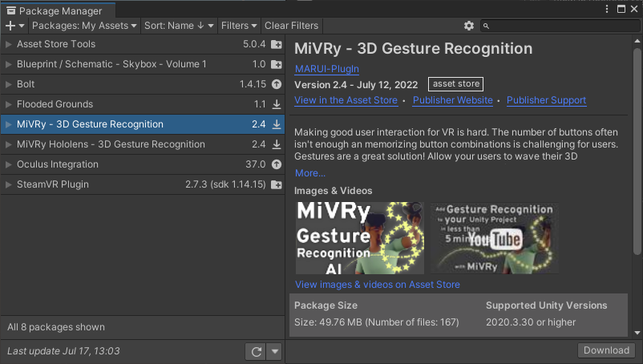The height and width of the screenshot is (364, 643).
Task: Select the Oculus Integration package
Action: pos(142,164)
